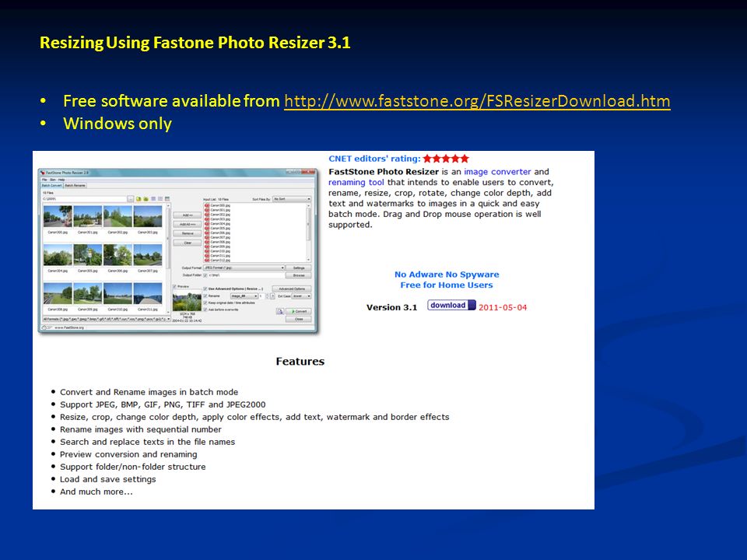
Task: Click the flower preview image
Action: click(x=188, y=301)
